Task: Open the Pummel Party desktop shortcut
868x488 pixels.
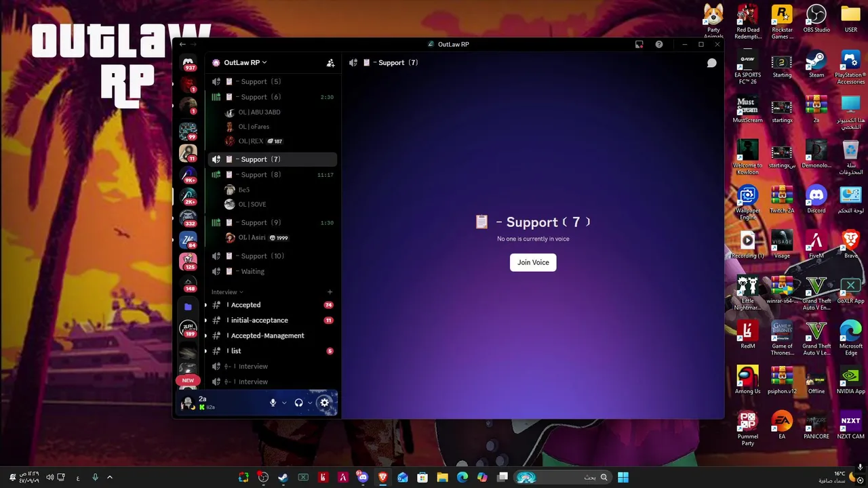Action: coord(747,429)
